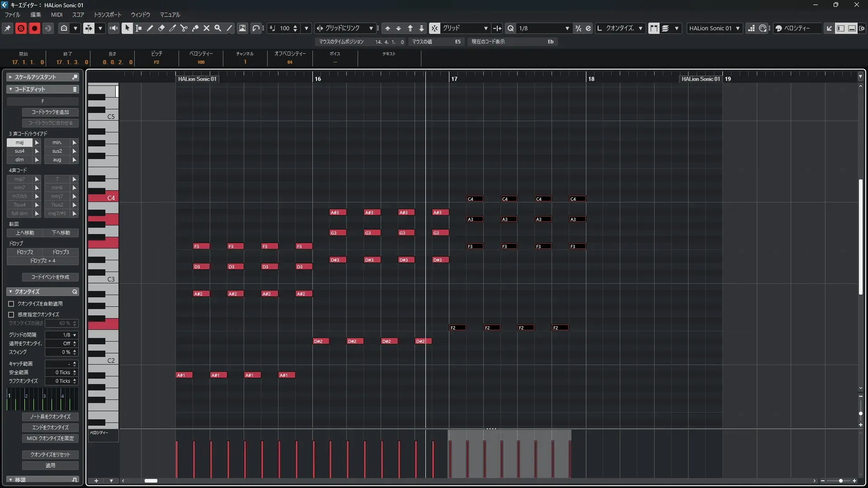Enable 感度指定クオンタイズ checkbox
Image resolution: width=868 pixels, height=488 pixels.
(11, 314)
